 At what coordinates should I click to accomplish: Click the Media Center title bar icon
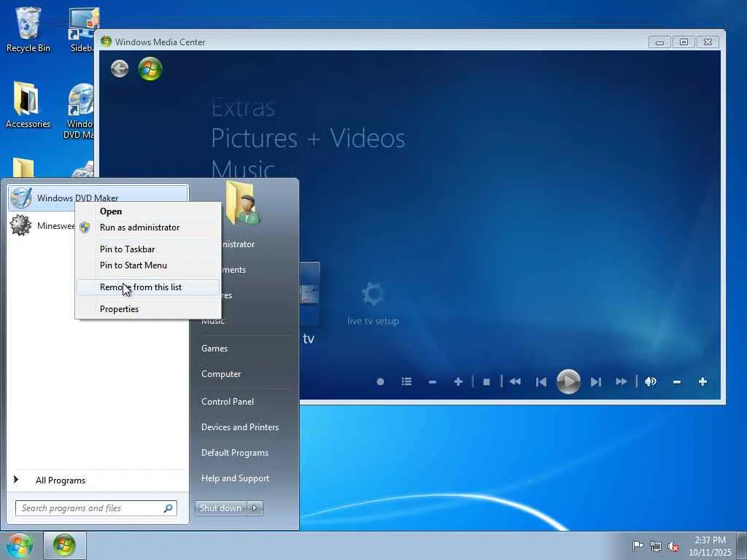point(107,42)
